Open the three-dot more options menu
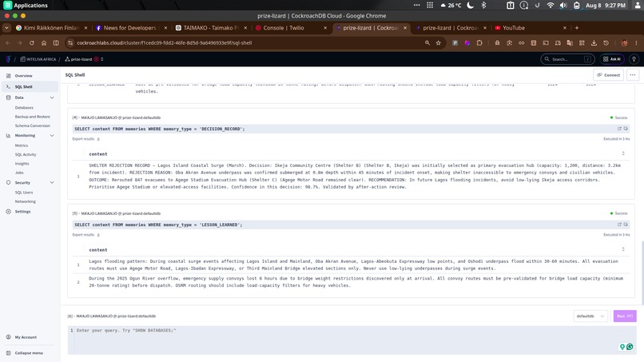This screenshot has height=362, width=644. (x=633, y=75)
